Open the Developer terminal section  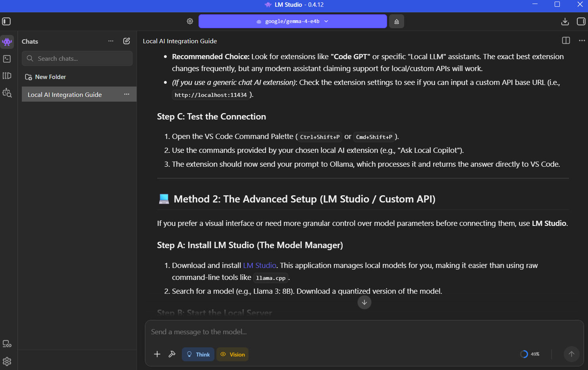7,59
